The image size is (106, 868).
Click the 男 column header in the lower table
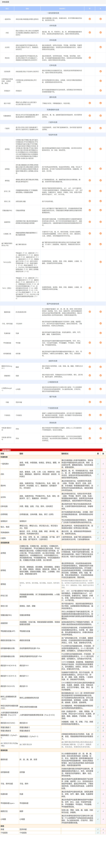point(98,454)
